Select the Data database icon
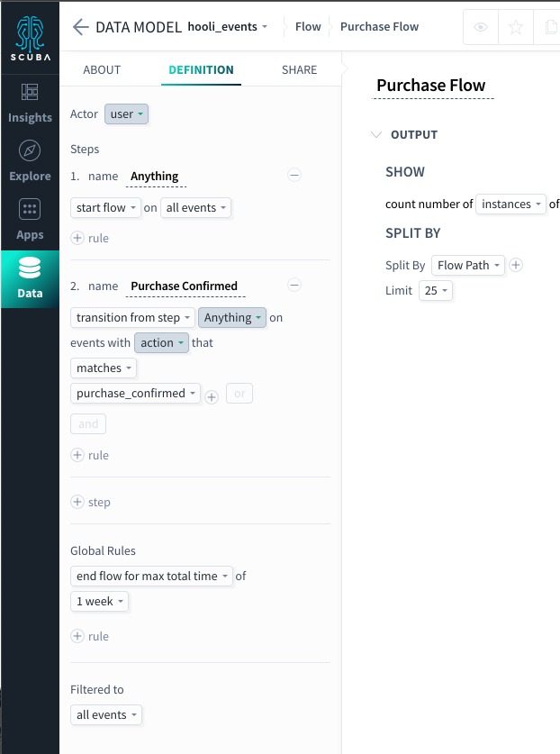The width and height of the screenshot is (560, 754). click(30, 268)
